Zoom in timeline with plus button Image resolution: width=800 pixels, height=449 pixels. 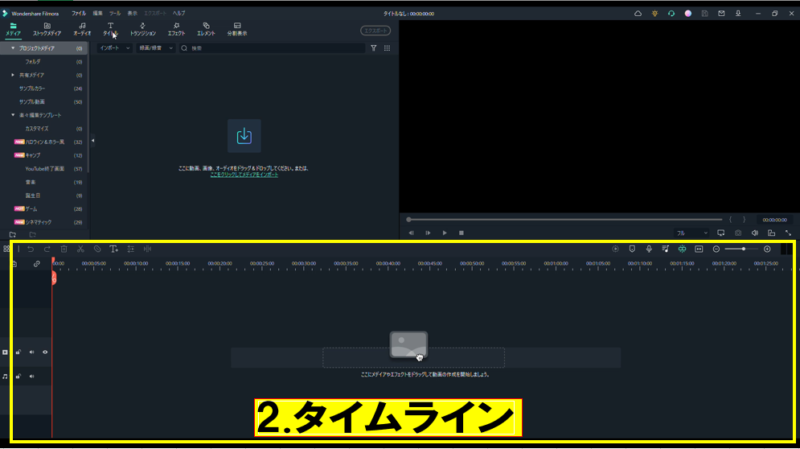coord(767,249)
